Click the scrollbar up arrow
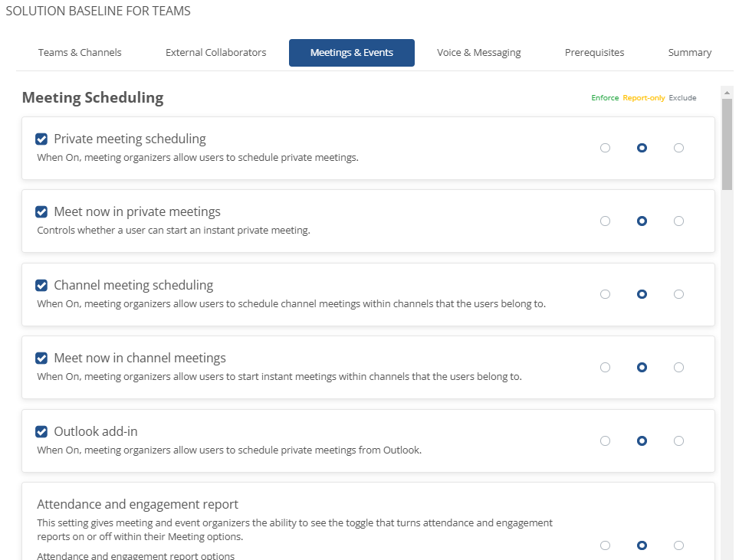Screen dimensions: 739x560 click(727, 93)
